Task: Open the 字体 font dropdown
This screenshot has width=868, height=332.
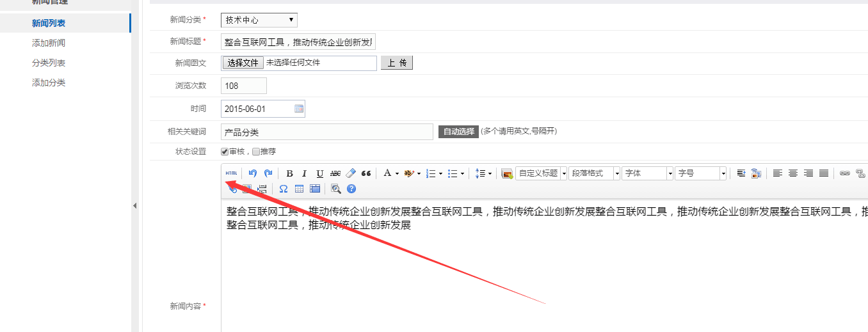Action: coord(647,173)
